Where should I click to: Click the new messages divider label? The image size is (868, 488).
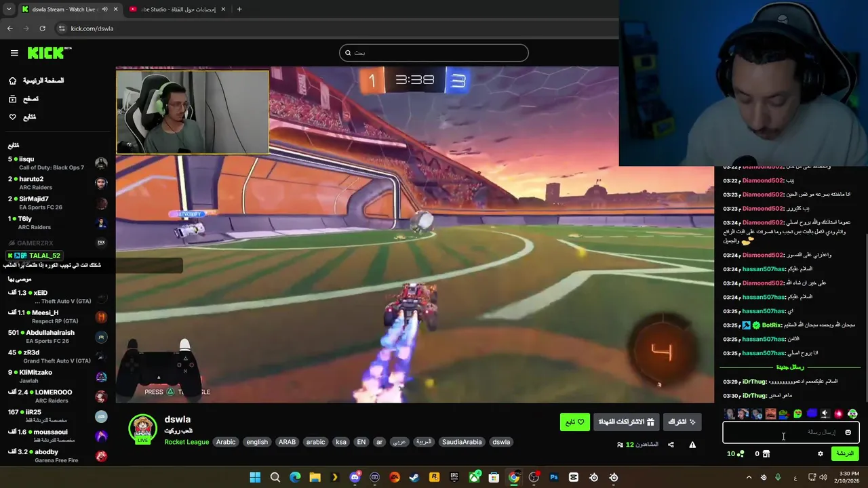coord(790,367)
